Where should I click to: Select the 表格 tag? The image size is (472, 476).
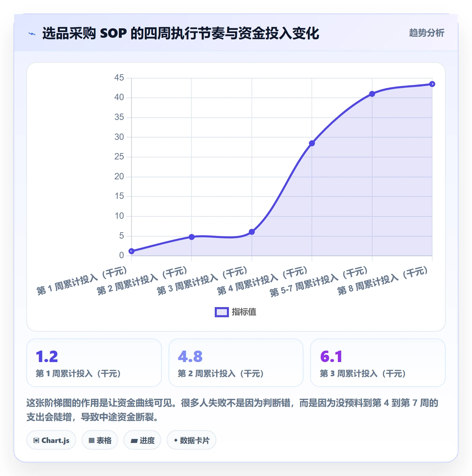coord(100,440)
